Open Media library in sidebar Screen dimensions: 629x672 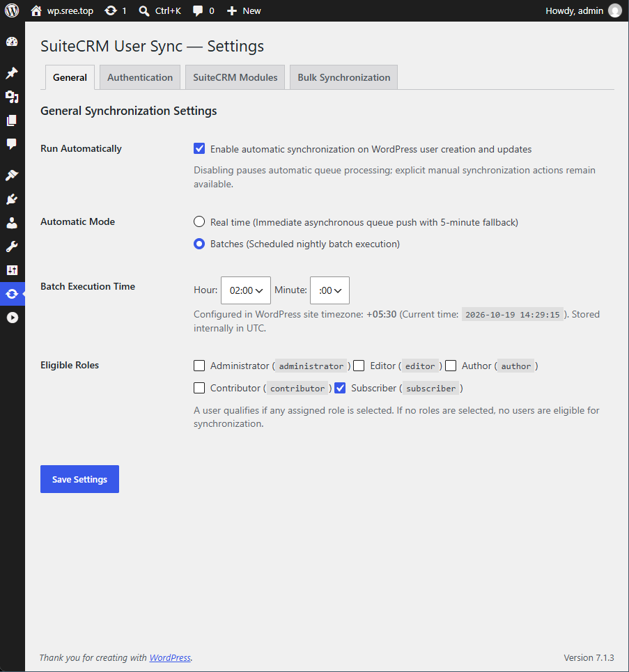12,97
